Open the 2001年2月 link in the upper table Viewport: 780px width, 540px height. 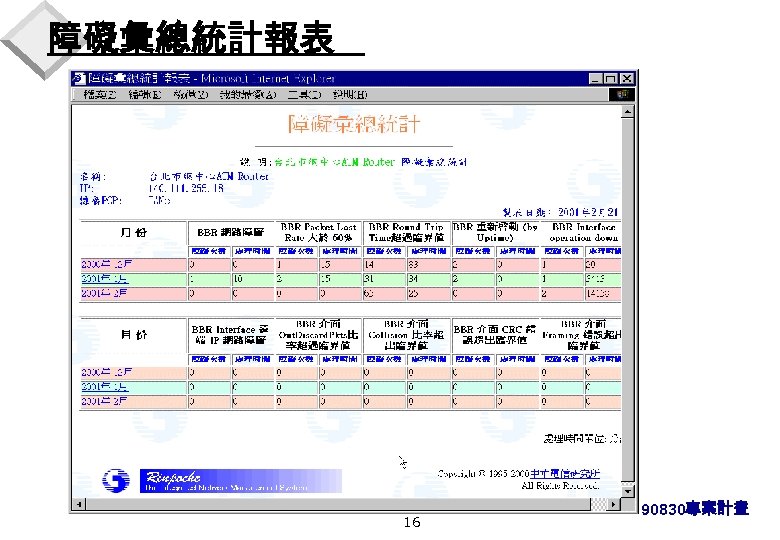point(104,293)
